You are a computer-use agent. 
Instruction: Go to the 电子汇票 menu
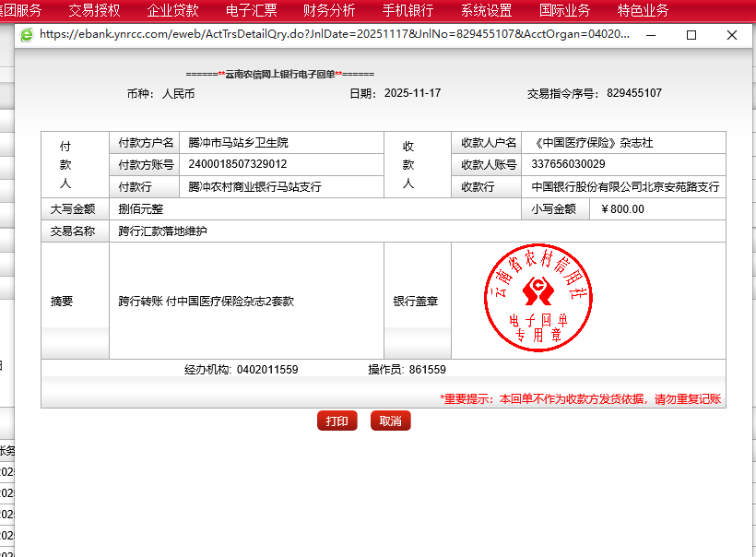251,11
